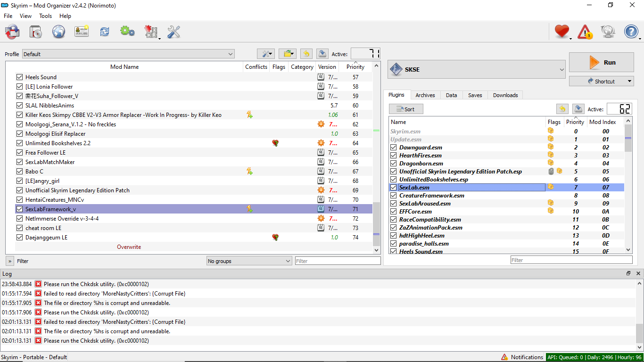Image resolution: width=644 pixels, height=362 pixels.
Task: Click the Notifications status bar button
Action: 522,357
